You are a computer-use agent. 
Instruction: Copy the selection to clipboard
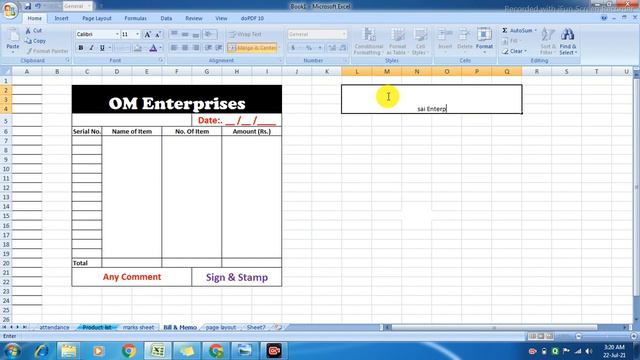pyautogui.click(x=35, y=41)
